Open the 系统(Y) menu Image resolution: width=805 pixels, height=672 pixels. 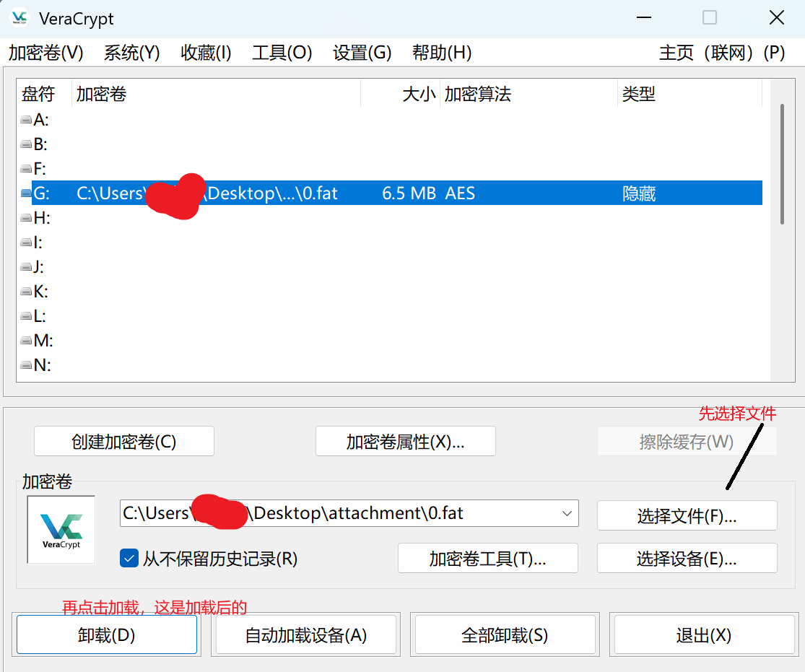(x=132, y=53)
